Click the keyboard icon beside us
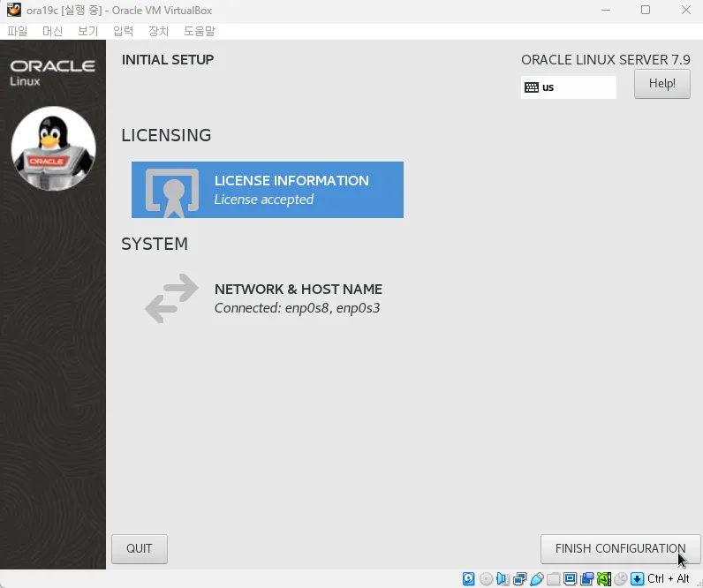This screenshot has height=588, width=703. [532, 87]
